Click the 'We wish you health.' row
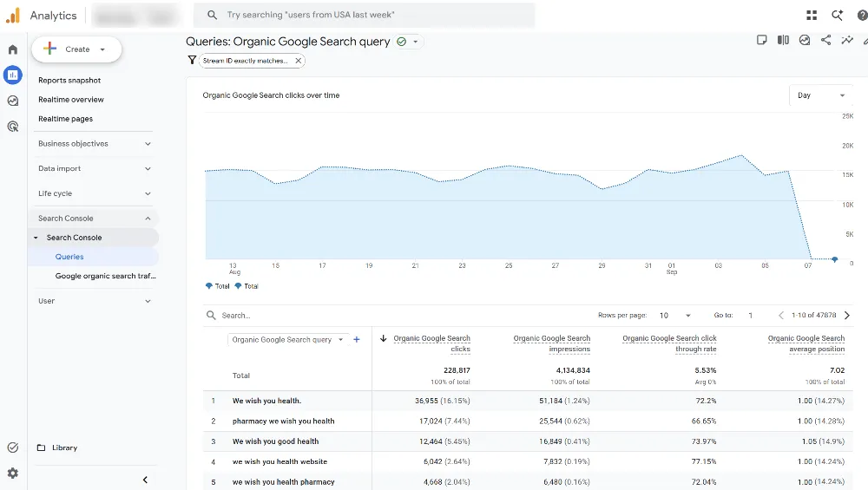This screenshot has height=490, width=868. click(x=528, y=401)
